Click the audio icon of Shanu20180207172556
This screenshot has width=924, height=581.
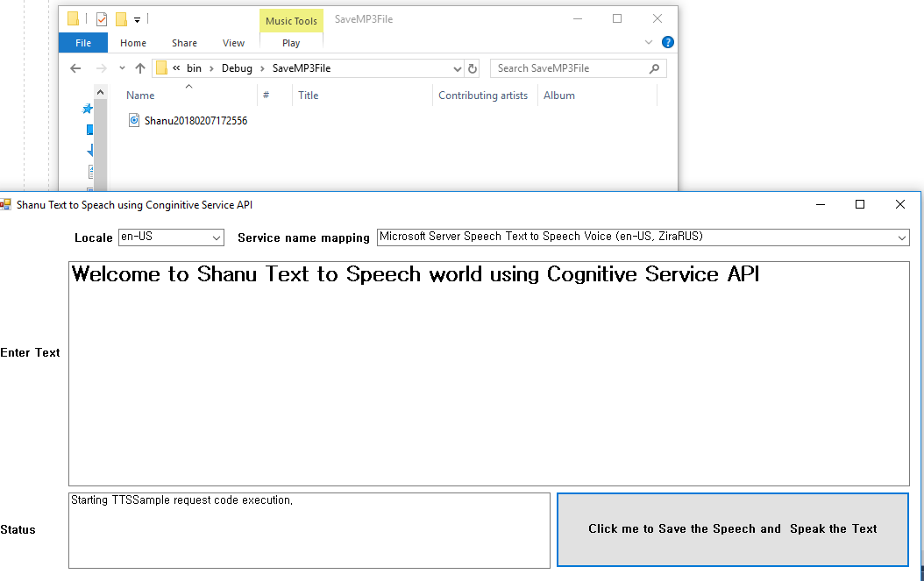(134, 120)
